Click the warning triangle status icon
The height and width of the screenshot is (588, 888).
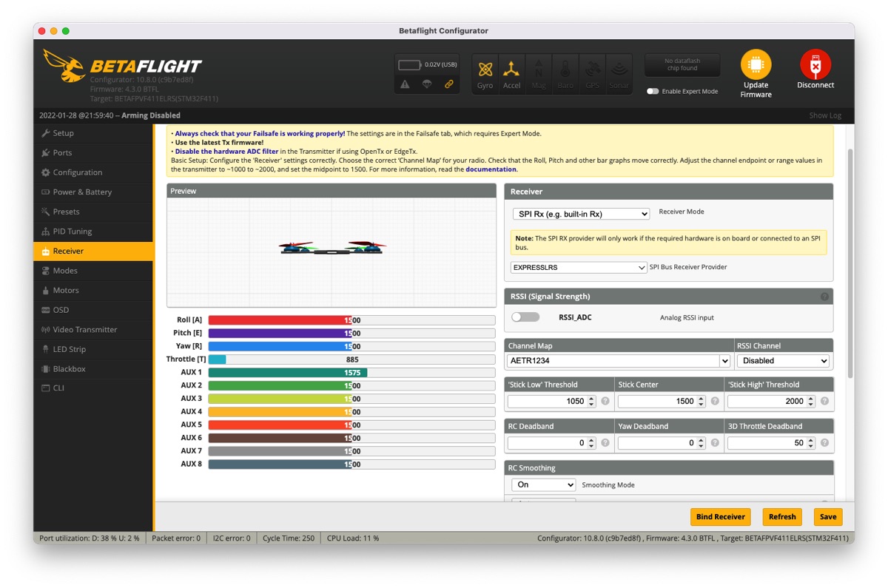click(x=405, y=84)
